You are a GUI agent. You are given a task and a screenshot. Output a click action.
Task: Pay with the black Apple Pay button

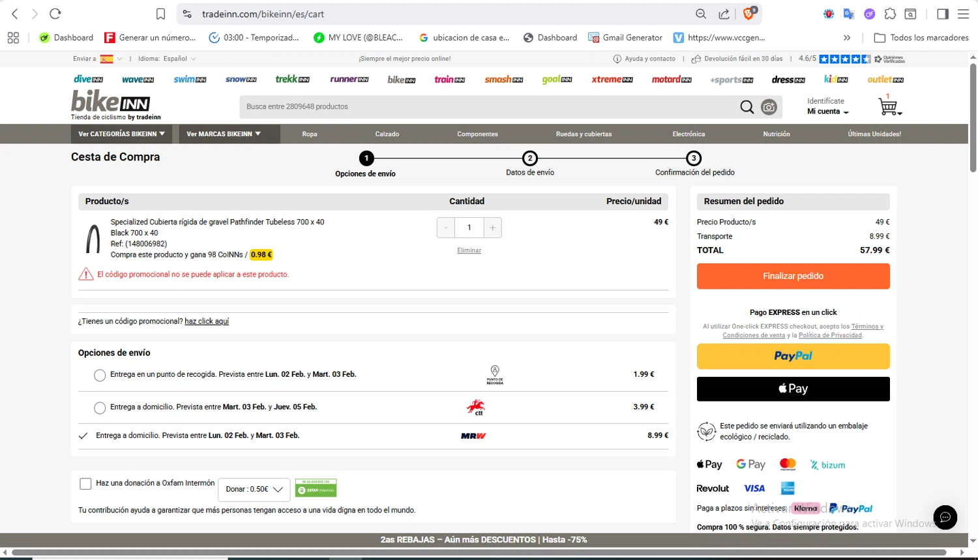pyautogui.click(x=793, y=389)
